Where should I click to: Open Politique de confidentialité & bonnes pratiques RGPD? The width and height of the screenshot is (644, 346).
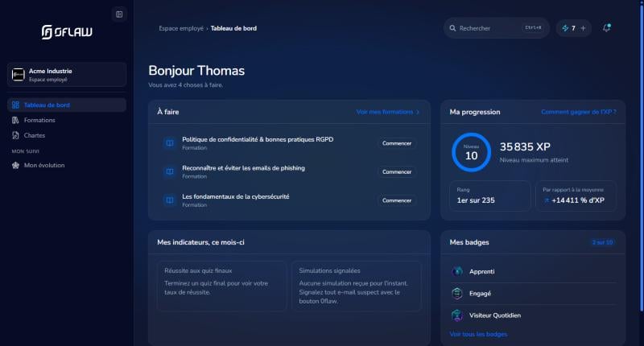[258, 139]
